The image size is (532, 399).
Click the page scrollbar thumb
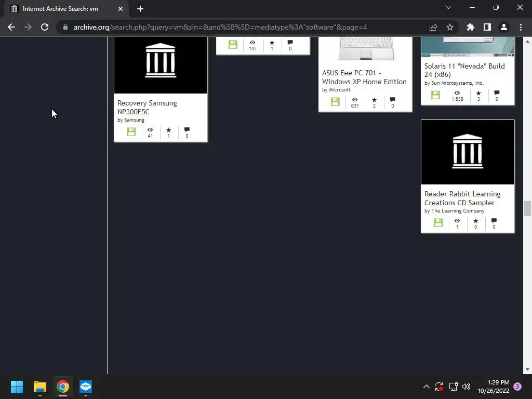(x=527, y=208)
